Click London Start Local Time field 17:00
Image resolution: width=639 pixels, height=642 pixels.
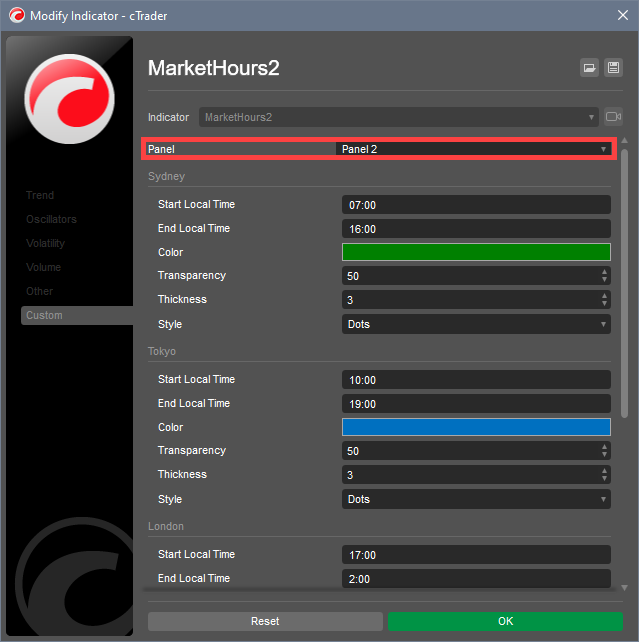[476, 555]
